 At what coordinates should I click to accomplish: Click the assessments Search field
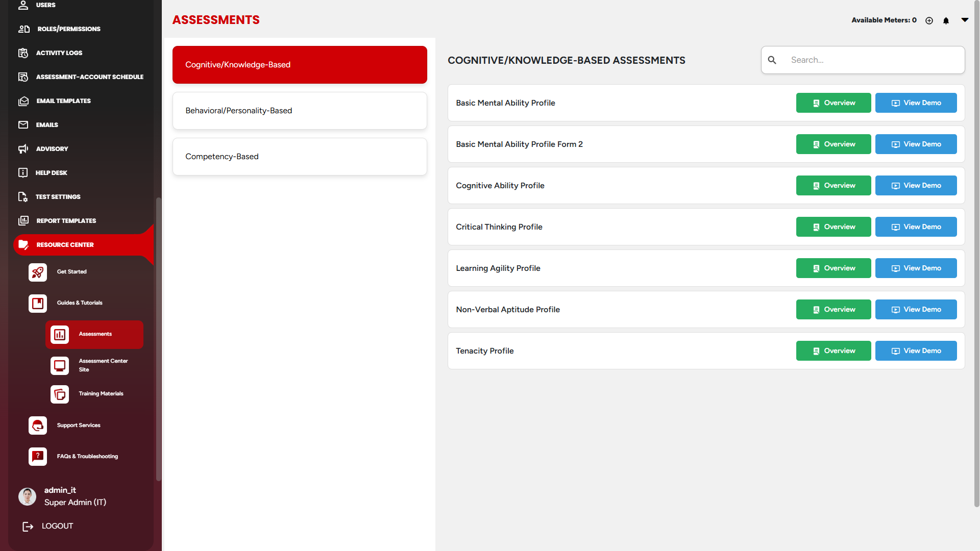click(873, 60)
